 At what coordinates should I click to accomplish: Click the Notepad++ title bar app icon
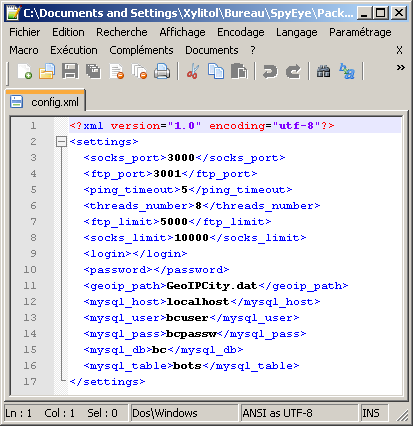tap(13, 13)
